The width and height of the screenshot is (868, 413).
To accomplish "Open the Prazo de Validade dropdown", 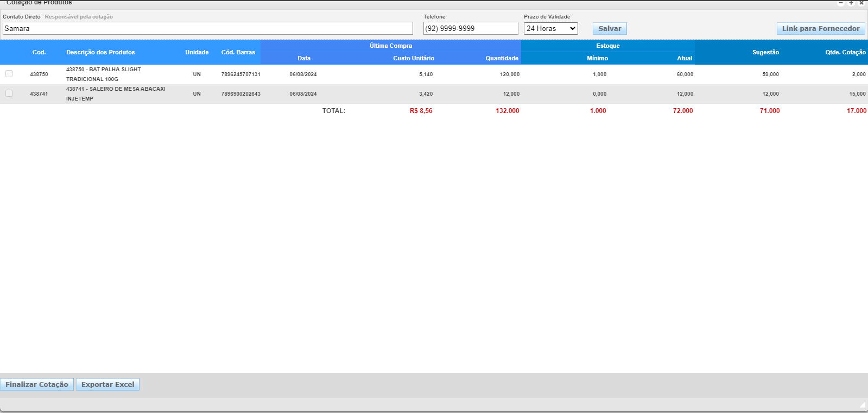I will tap(550, 28).
